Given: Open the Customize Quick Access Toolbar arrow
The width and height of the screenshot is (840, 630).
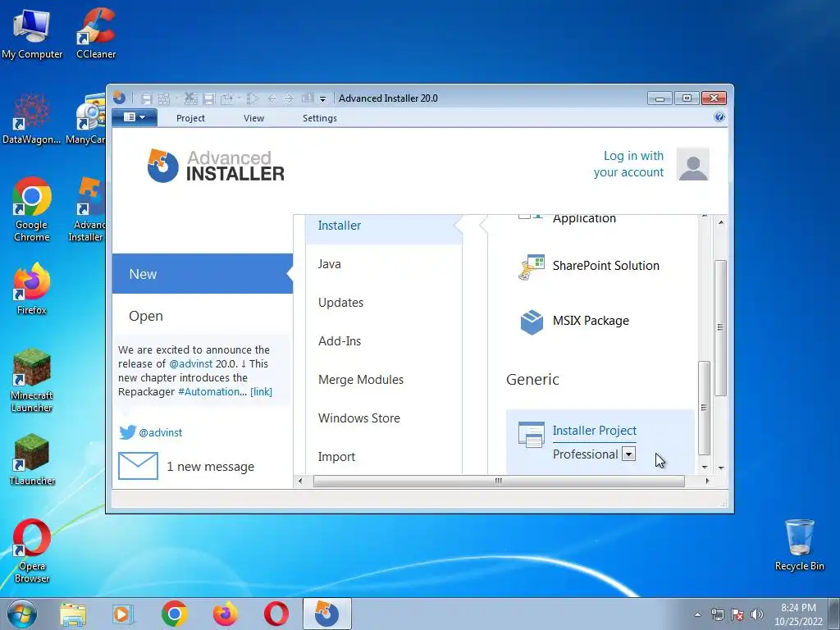Looking at the screenshot, I should tap(322, 99).
